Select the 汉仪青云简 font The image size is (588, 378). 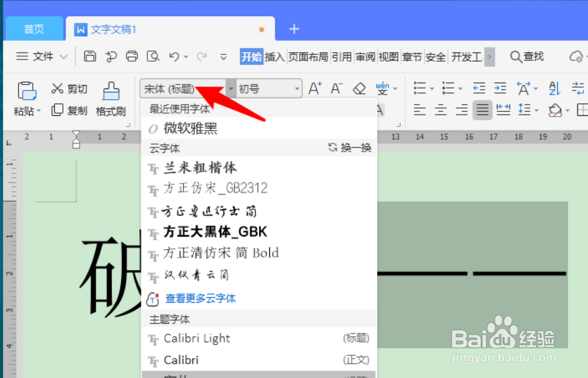259,275
